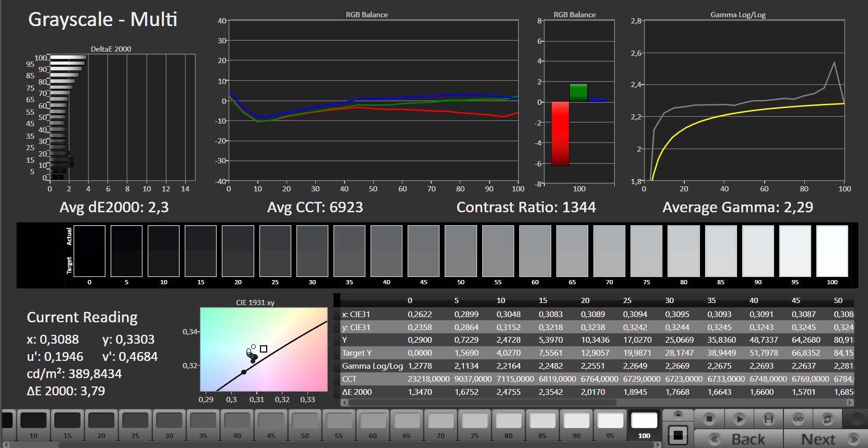Go to previous page with Back
This screenshot has height=448, width=868.
pos(739,439)
